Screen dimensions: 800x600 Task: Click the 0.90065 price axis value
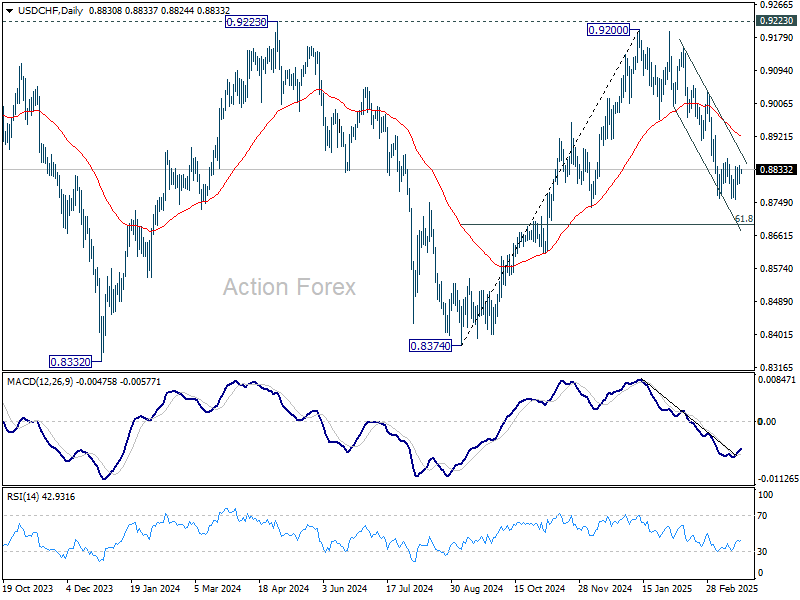tap(777, 104)
